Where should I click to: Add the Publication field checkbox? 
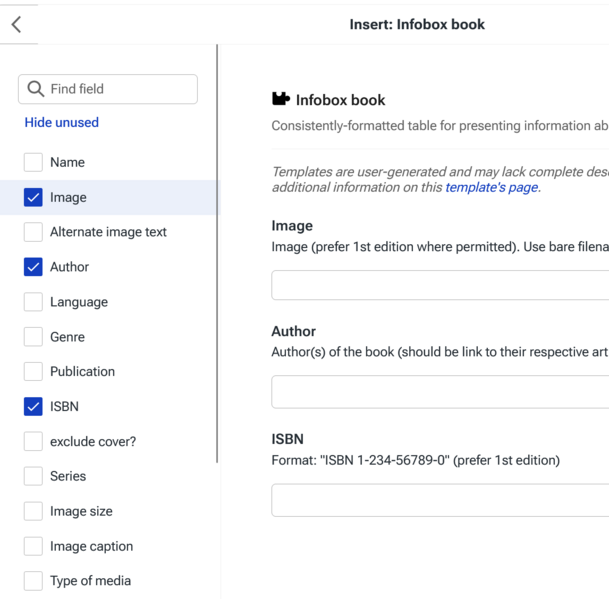[x=33, y=371]
